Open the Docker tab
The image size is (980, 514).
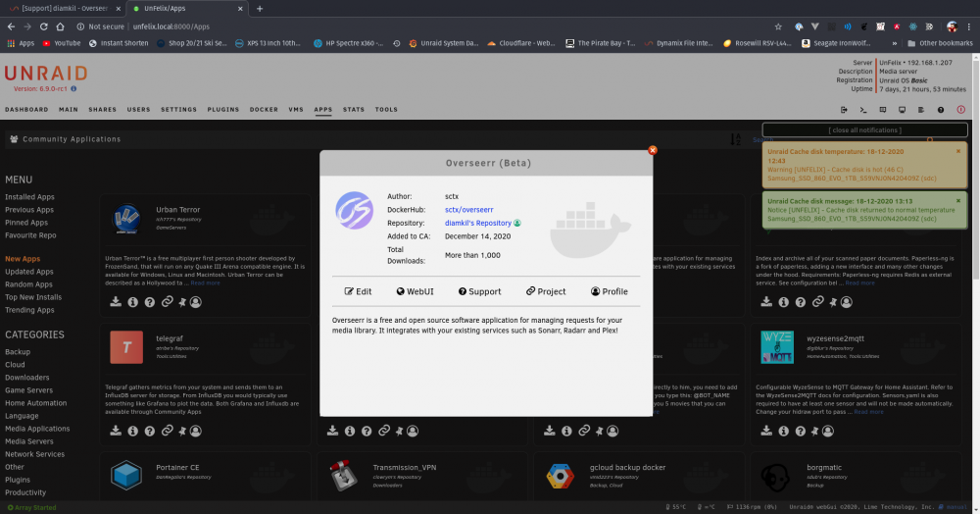pos(264,110)
